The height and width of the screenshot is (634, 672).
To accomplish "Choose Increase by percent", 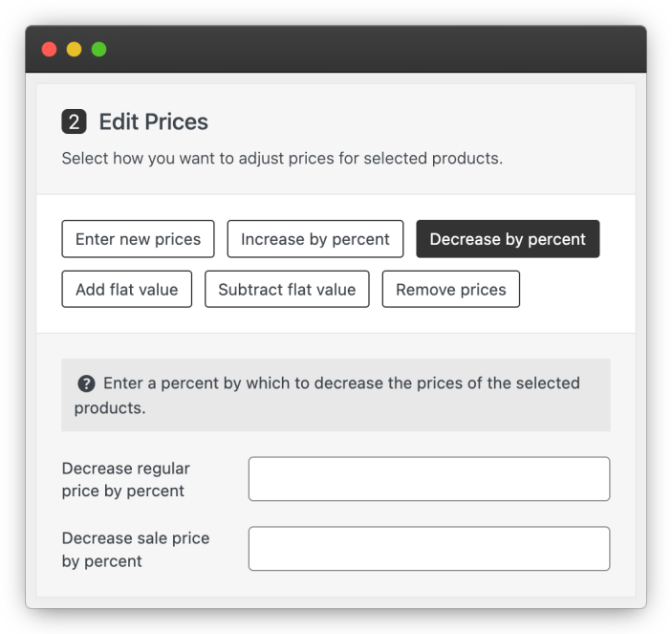I will click(x=314, y=239).
